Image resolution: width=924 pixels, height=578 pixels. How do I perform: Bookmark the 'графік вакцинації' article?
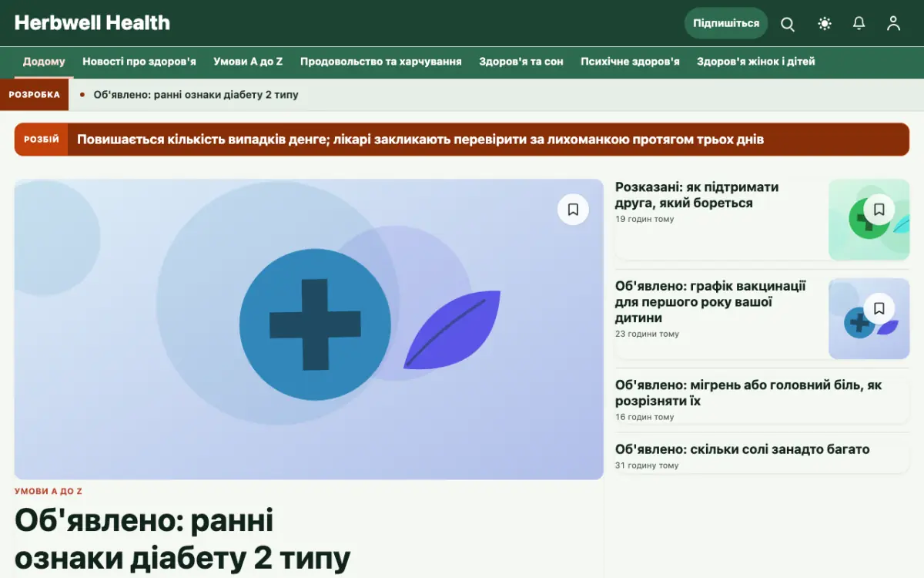[x=879, y=308]
